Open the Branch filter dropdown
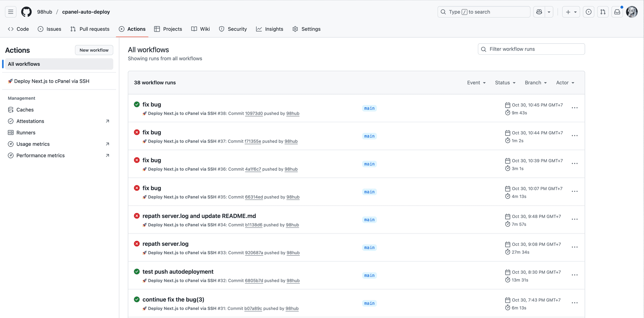644x318 pixels. [x=535, y=83]
